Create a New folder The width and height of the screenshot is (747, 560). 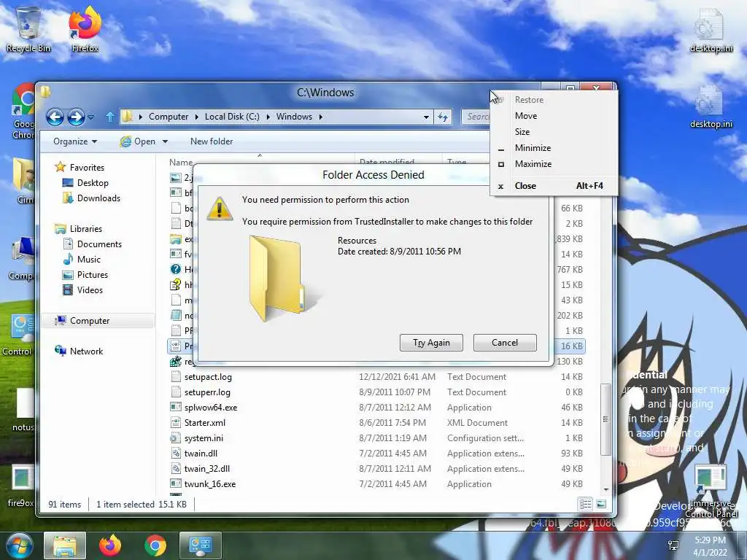tap(212, 141)
